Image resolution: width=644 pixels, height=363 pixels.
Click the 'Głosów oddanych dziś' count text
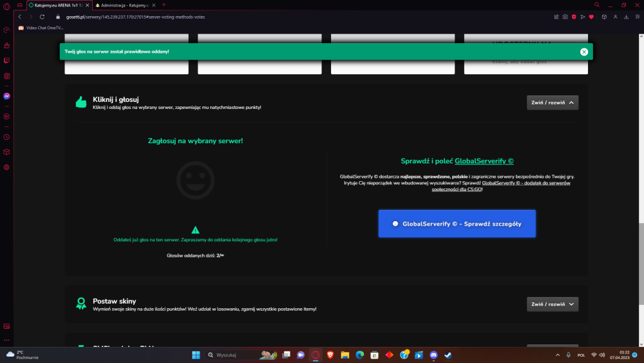[x=195, y=255]
